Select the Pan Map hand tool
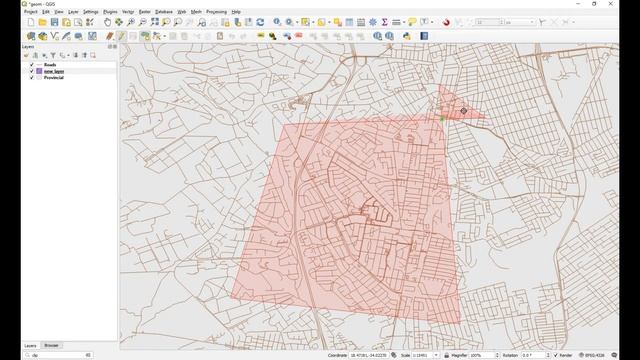This screenshot has height=360, width=640. tap(107, 22)
